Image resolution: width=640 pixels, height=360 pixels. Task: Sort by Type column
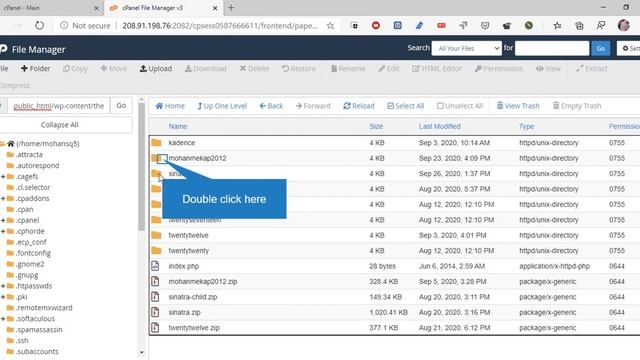[x=527, y=127]
